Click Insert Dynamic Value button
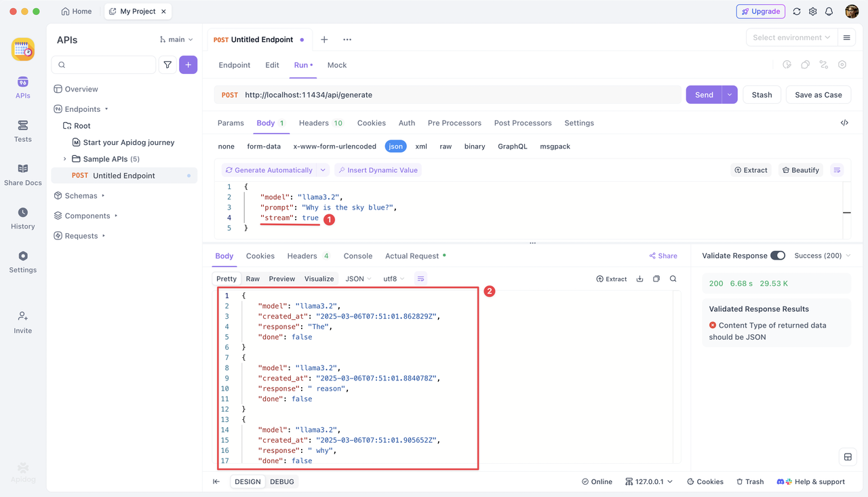The width and height of the screenshot is (868, 497). click(378, 170)
